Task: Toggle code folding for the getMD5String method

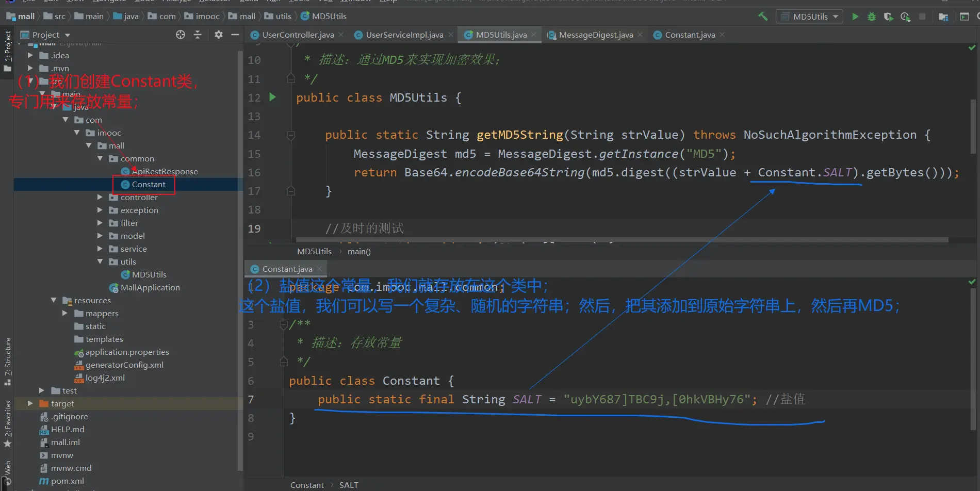Action: point(291,135)
